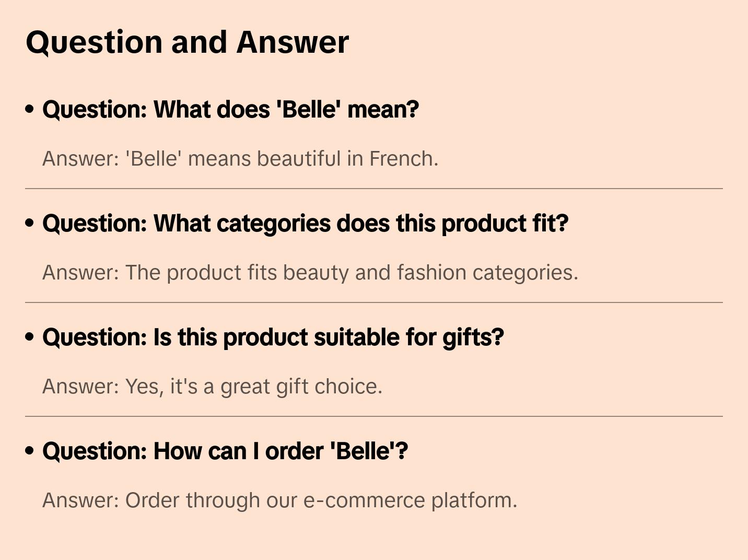
Task: Click the 'Order through our e-commerce platform' answer
Action: 279,500
